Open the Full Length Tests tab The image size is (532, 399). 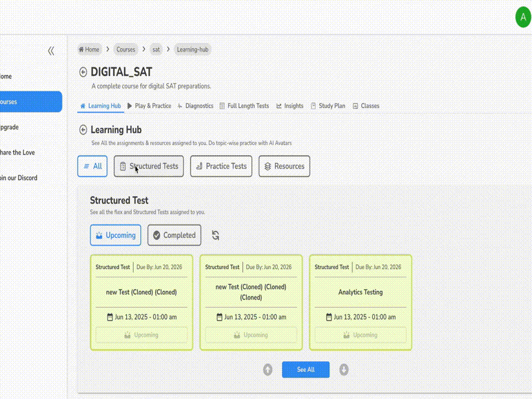(x=244, y=106)
